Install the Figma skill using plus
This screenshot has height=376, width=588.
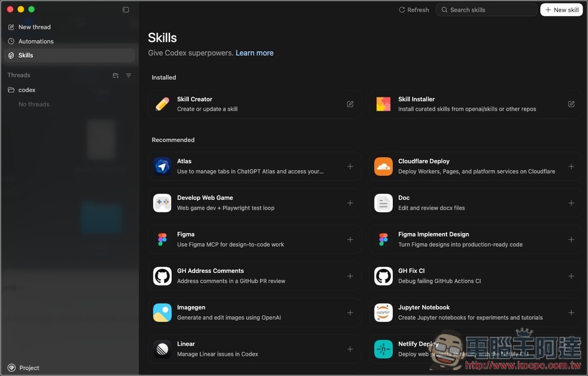click(350, 239)
